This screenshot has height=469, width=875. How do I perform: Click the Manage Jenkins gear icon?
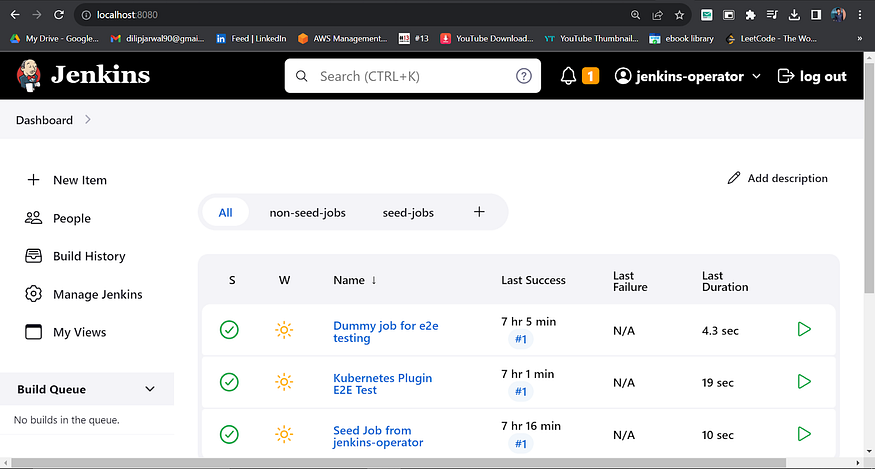click(x=33, y=294)
